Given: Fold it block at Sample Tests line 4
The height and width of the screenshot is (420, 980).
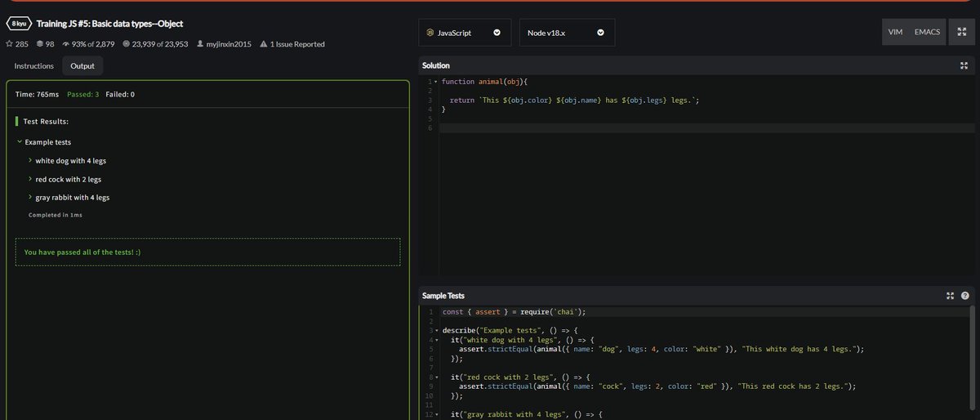Looking at the screenshot, I should (436, 339).
